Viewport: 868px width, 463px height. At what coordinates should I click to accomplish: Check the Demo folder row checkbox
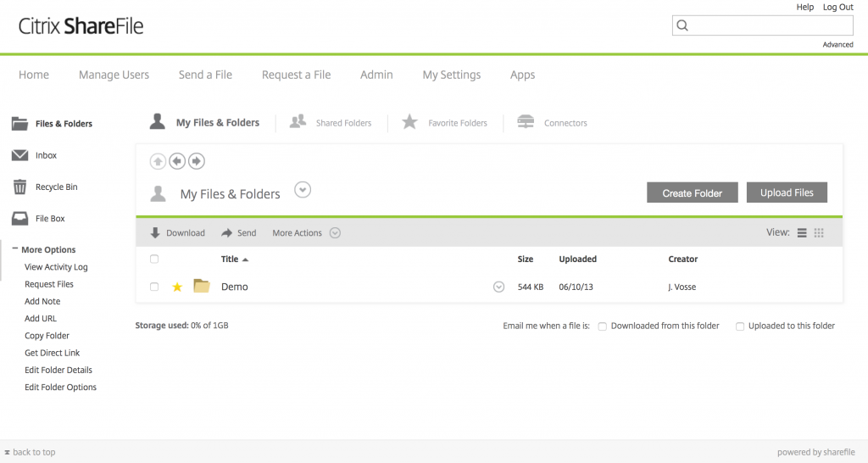[x=154, y=287]
